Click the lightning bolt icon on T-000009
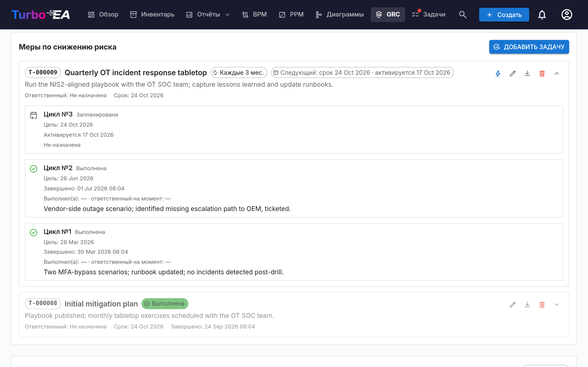The height and width of the screenshot is (367, 588). [x=498, y=73]
